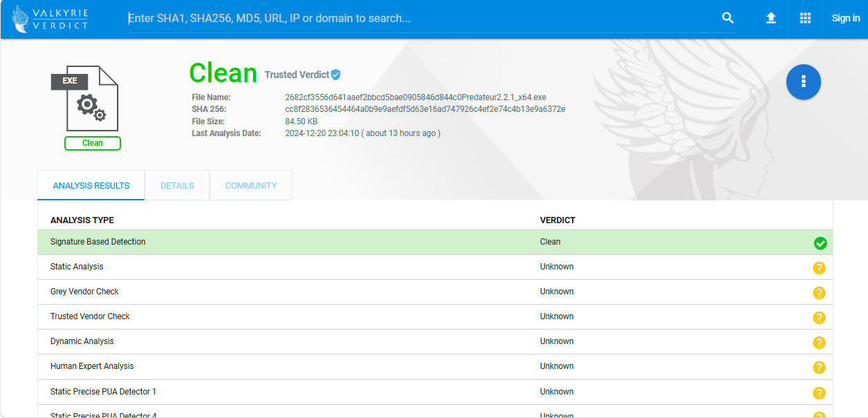Click the VERDICT column header
This screenshot has height=418, width=868.
pyautogui.click(x=557, y=220)
